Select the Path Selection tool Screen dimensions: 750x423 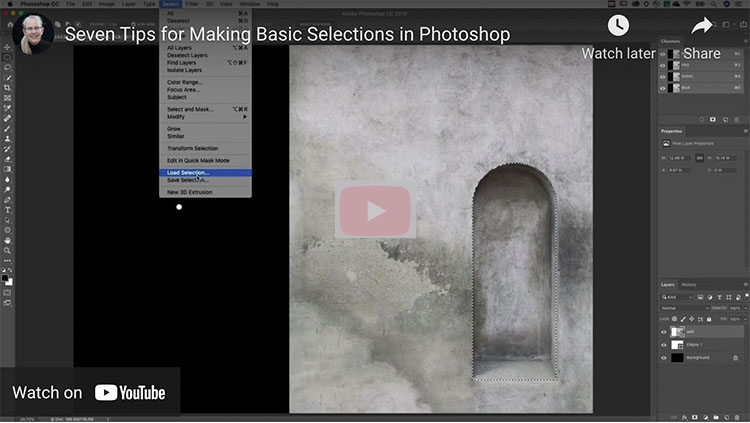tap(7, 220)
